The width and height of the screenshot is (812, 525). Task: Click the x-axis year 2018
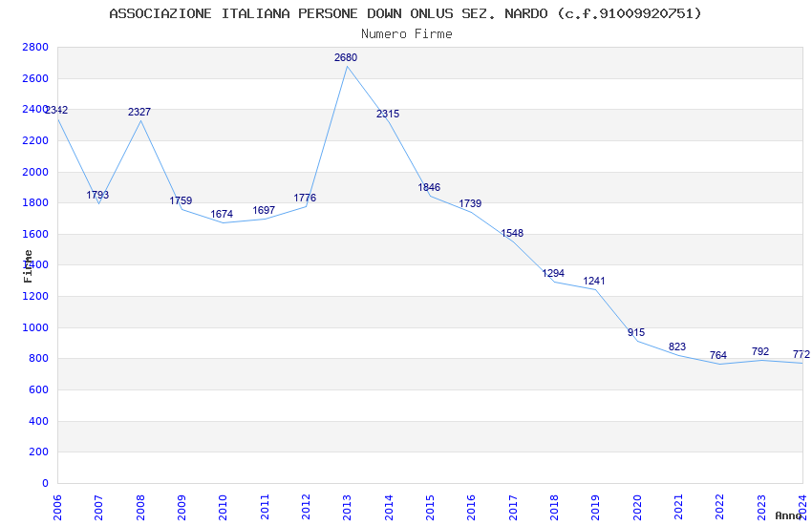point(554,507)
